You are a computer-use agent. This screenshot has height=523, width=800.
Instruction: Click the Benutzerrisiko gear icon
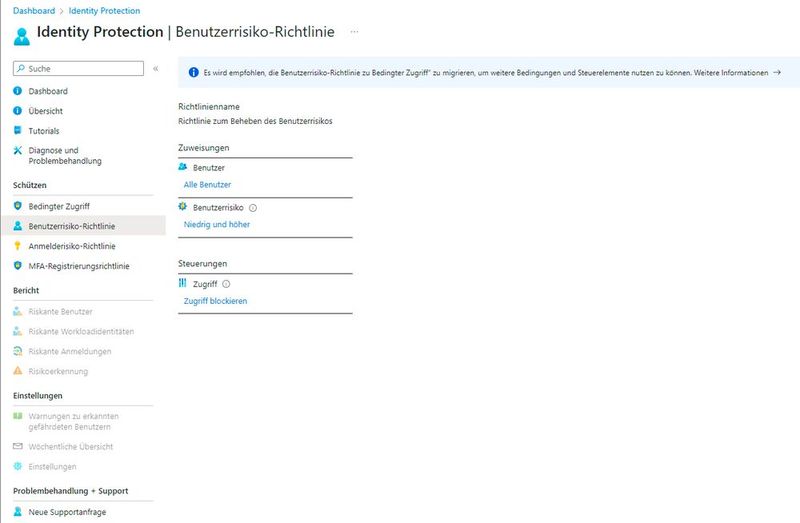point(183,207)
